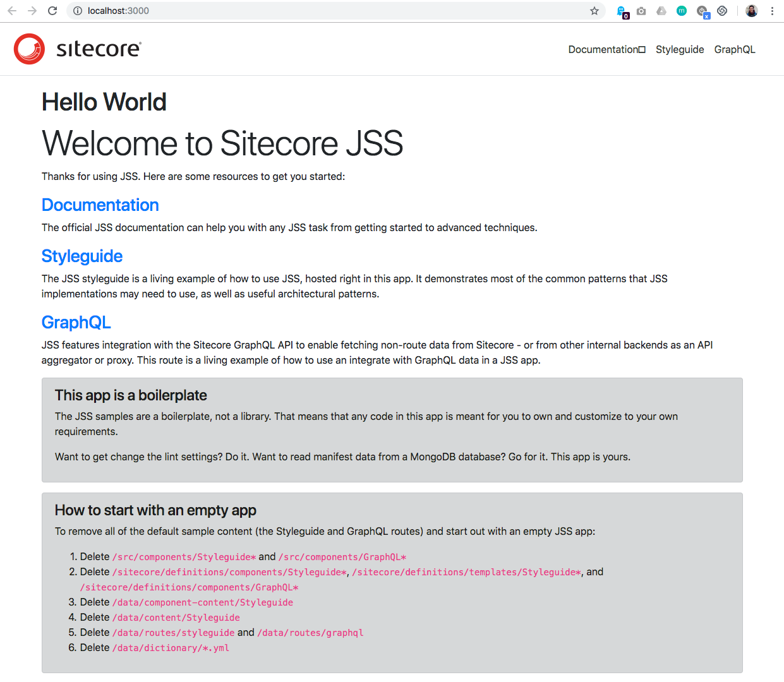Bookmark this page with the star icon
This screenshot has height=682, width=784.
tap(594, 11)
